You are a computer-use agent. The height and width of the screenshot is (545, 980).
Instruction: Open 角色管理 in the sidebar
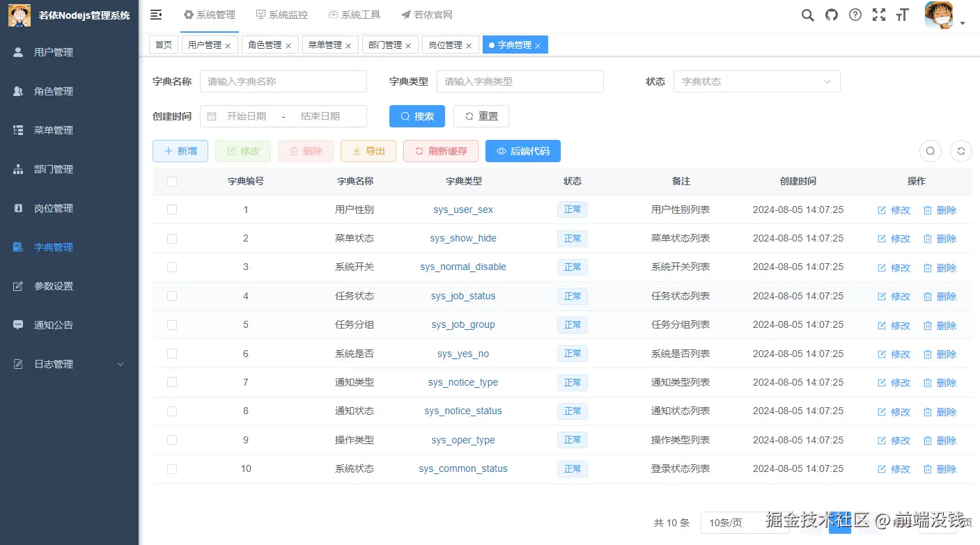click(x=69, y=91)
